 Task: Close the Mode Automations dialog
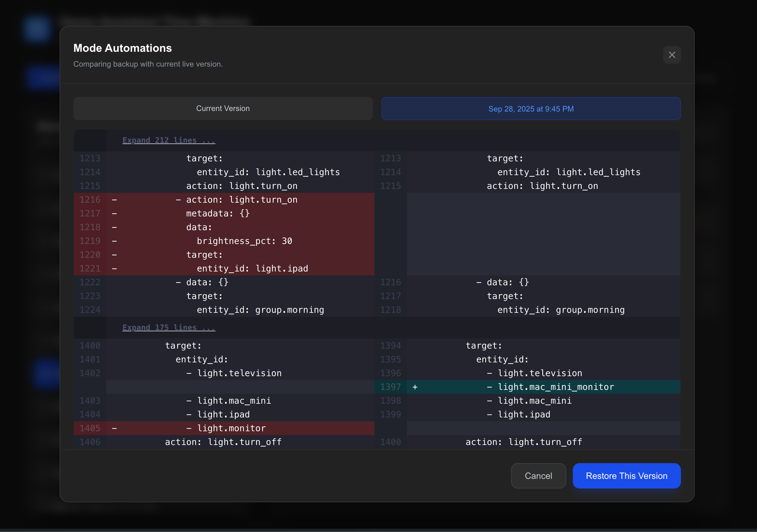click(x=672, y=55)
